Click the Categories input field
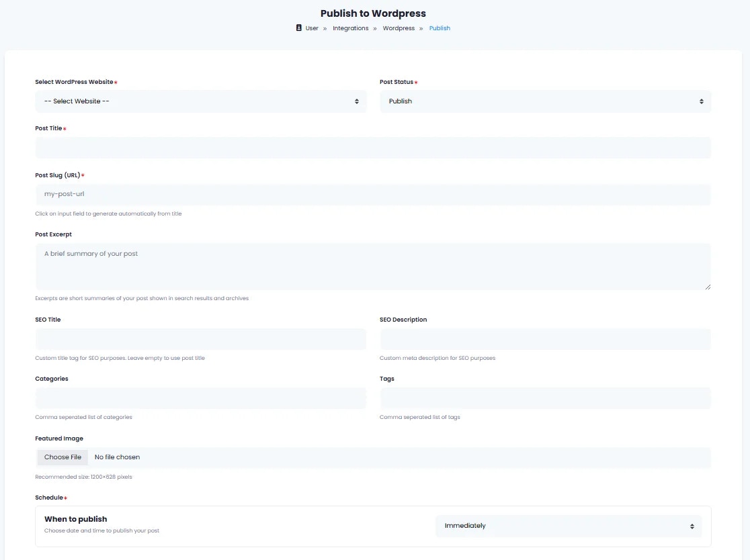750x560 pixels. [201, 398]
